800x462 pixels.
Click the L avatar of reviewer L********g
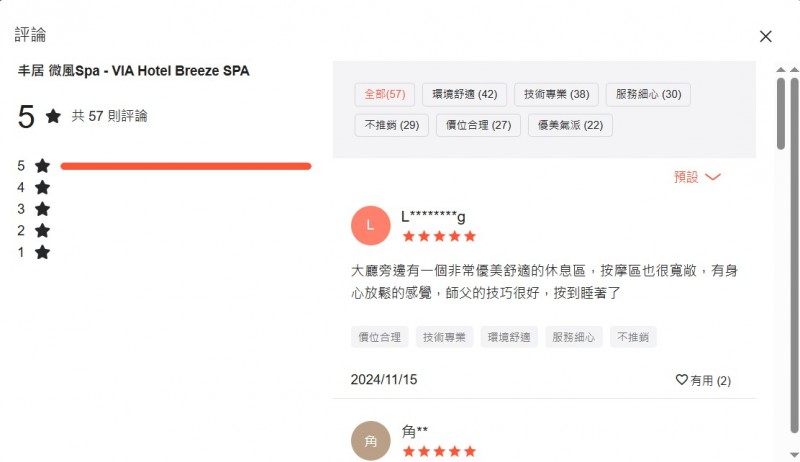pos(370,225)
